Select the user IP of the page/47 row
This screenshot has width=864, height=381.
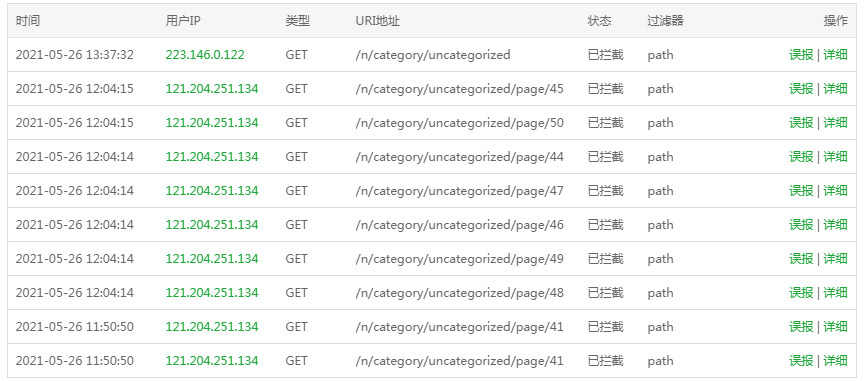212,191
